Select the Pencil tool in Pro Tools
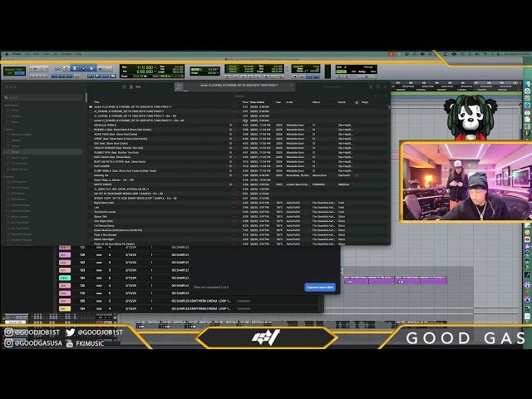532x399 pixels. tap(108, 68)
